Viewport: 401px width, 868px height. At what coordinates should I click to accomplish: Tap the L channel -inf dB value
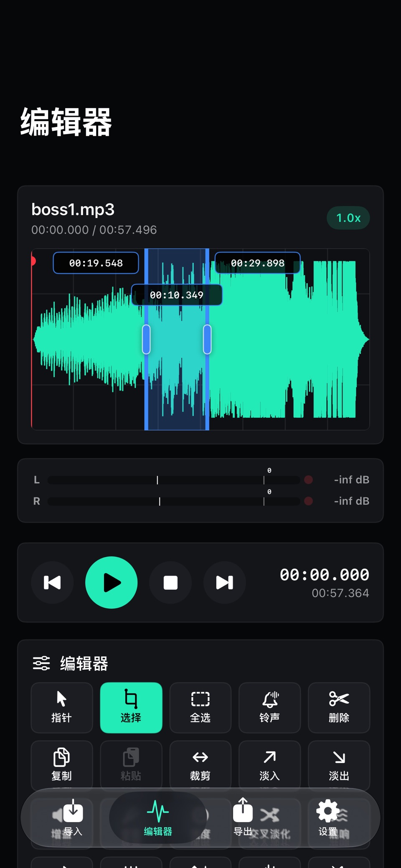pyautogui.click(x=352, y=480)
